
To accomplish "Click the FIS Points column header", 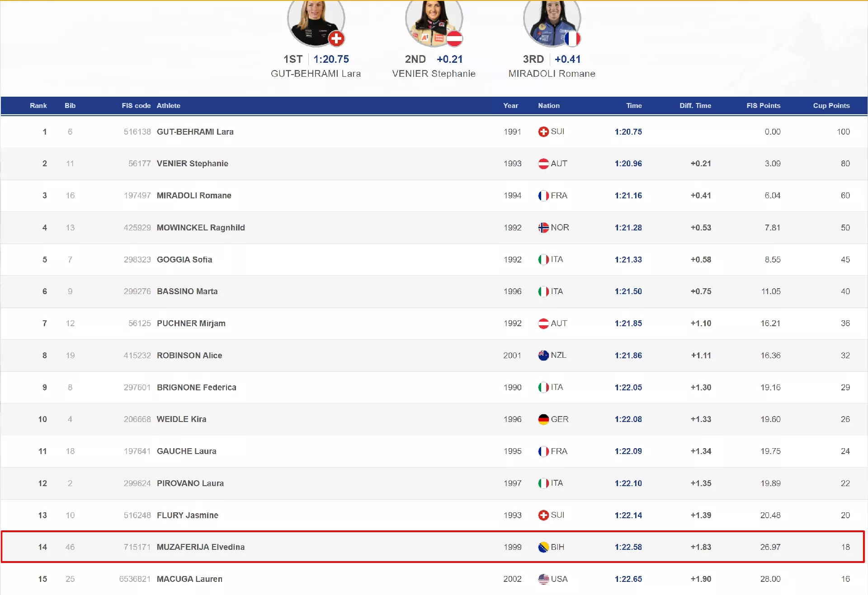I will (763, 106).
